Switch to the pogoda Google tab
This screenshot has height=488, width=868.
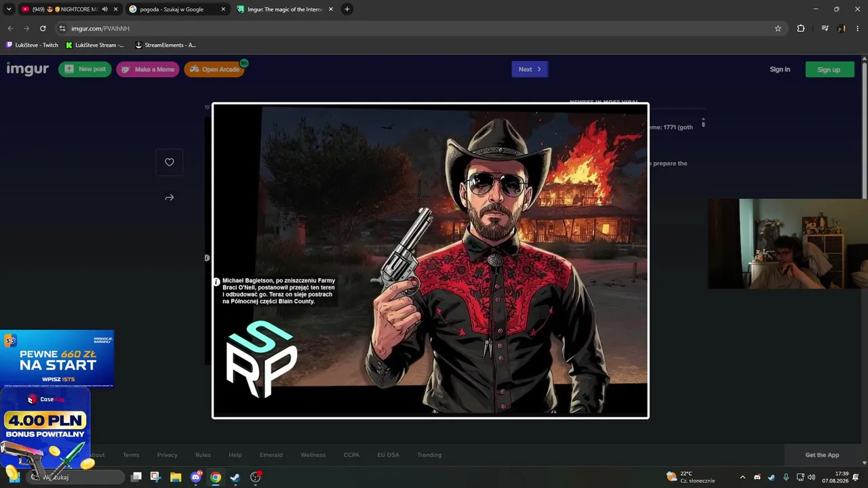178,9
